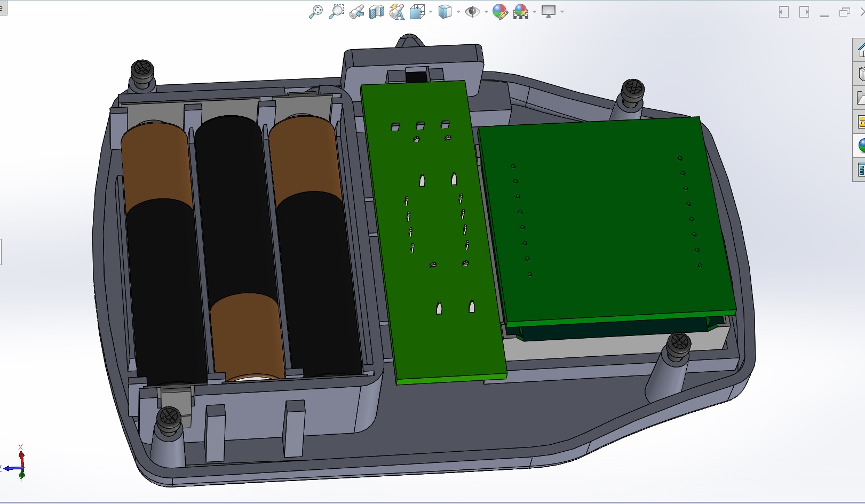The width and height of the screenshot is (865, 504).
Task: Toggle the right panel expand button
Action: pos(804,12)
